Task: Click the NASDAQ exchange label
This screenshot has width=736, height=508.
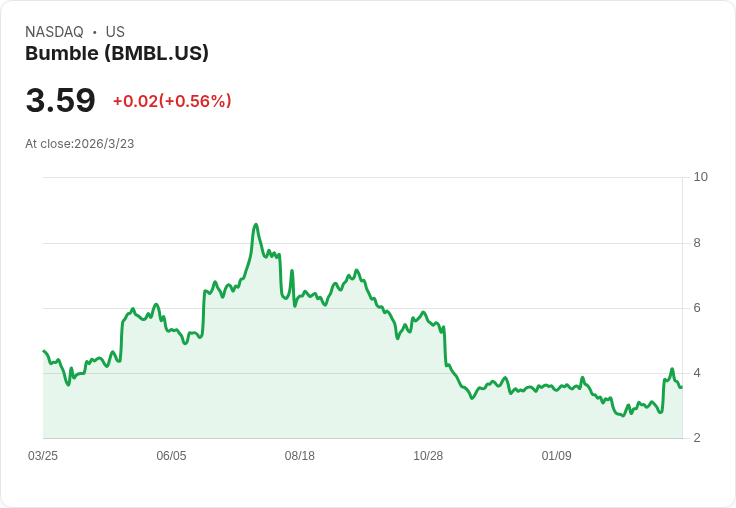Action: pyautogui.click(x=54, y=32)
